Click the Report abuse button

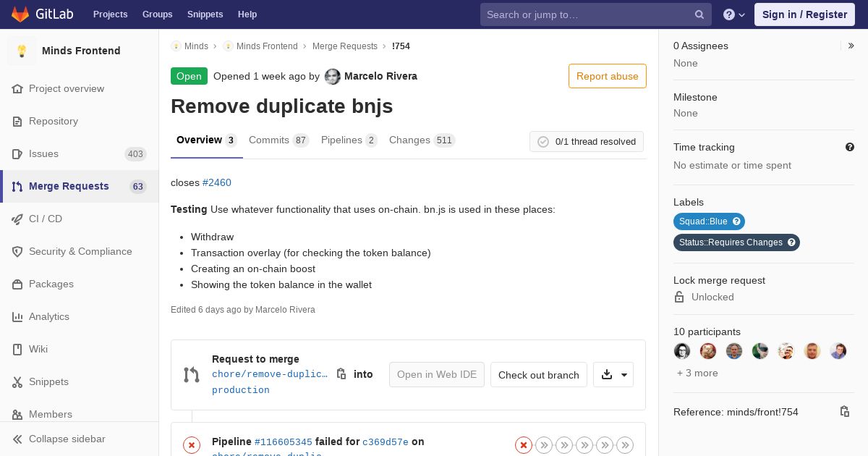coord(608,76)
